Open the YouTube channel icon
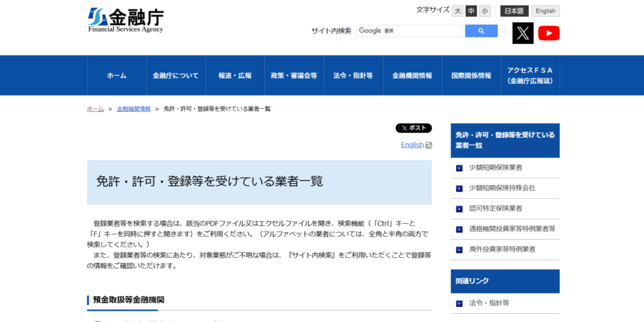 (548, 33)
